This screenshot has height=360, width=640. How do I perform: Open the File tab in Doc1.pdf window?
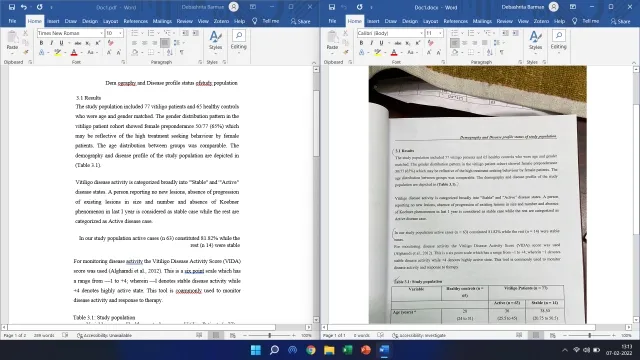tap(13, 21)
